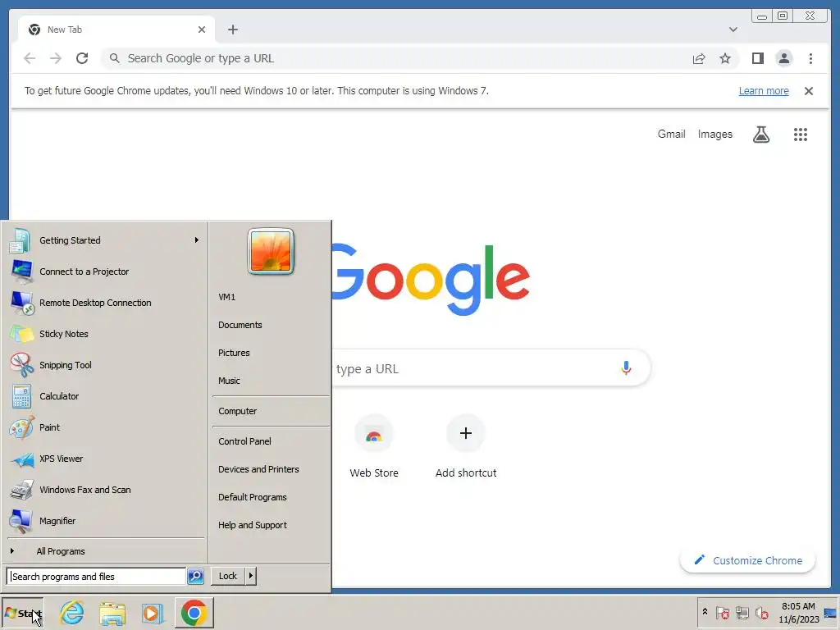Viewport: 840px width, 630px height.
Task: Open Windows Explorer folder in taskbar
Action: pos(112,613)
